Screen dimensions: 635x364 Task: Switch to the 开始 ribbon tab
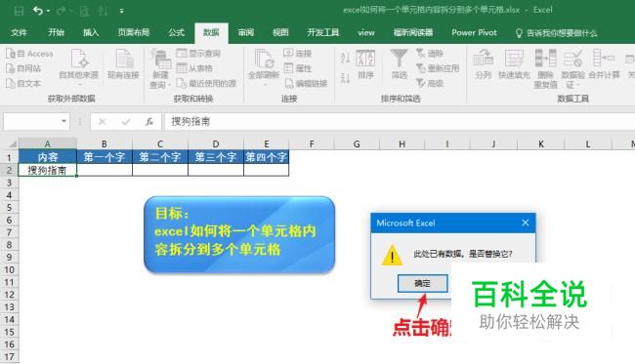tap(56, 33)
